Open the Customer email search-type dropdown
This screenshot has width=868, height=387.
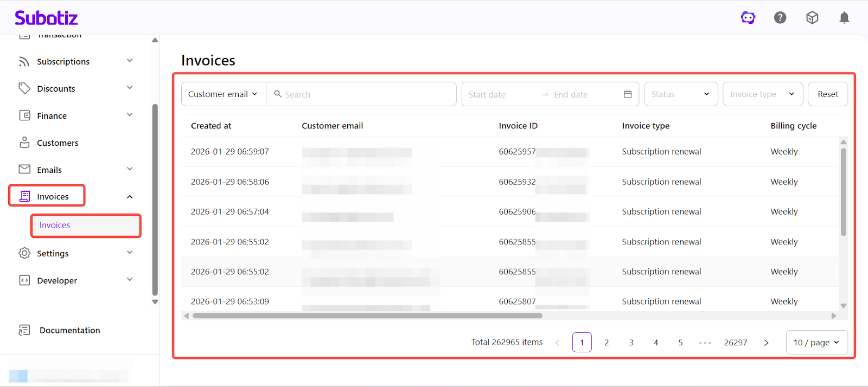[x=223, y=94]
